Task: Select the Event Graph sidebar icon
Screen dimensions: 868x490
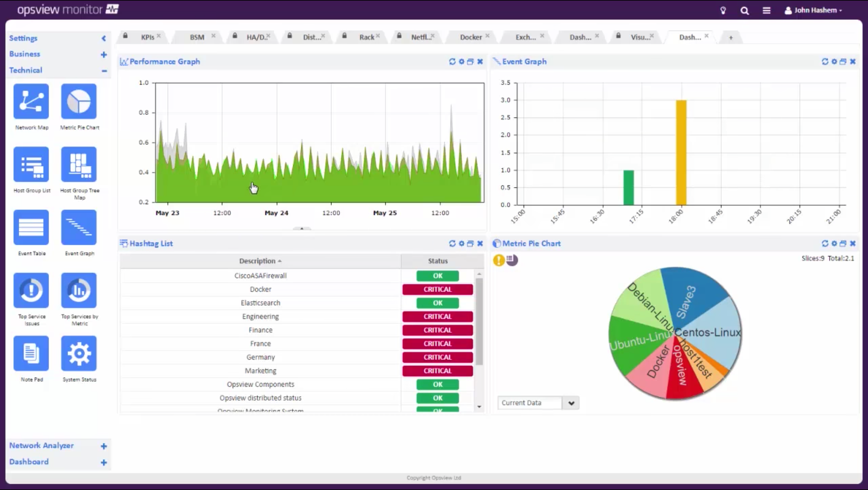Action: coord(79,227)
